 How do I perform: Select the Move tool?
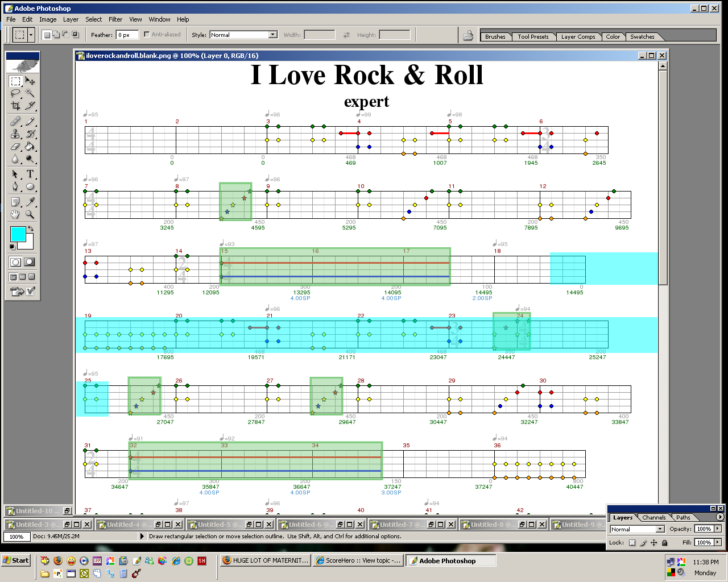pyautogui.click(x=30, y=81)
